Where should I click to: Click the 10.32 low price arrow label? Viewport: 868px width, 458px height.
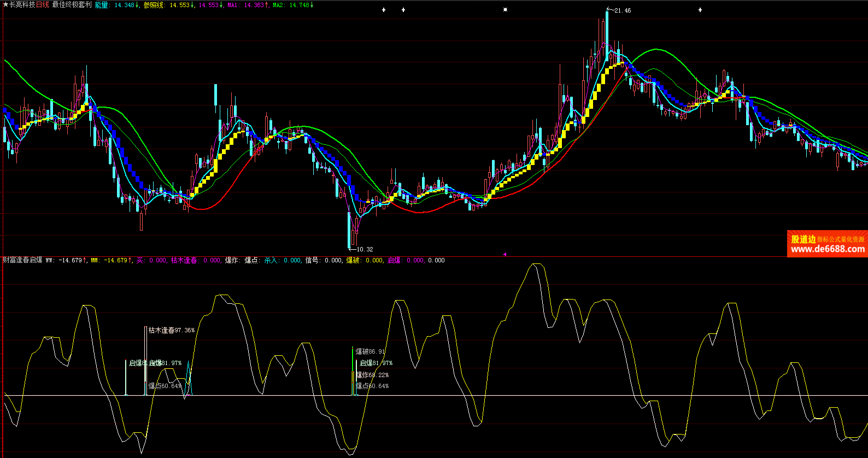point(362,249)
